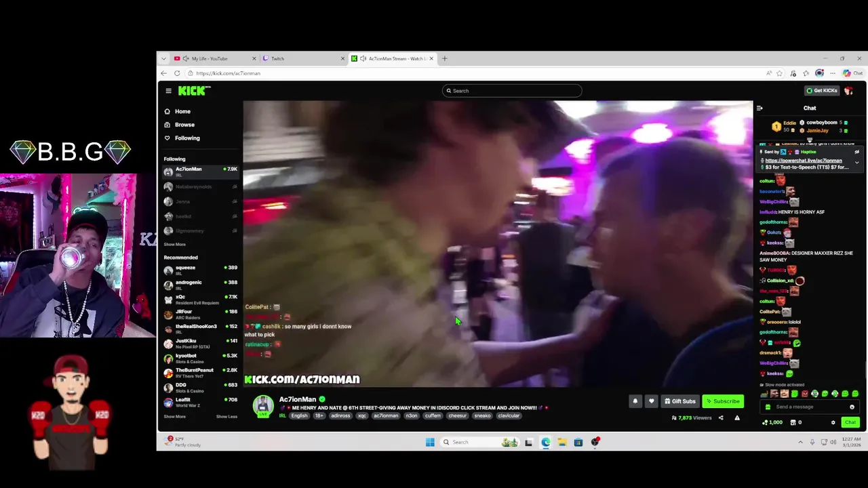Open chat settings gear icon
Viewport: 868px width, 488px height.
click(x=833, y=422)
